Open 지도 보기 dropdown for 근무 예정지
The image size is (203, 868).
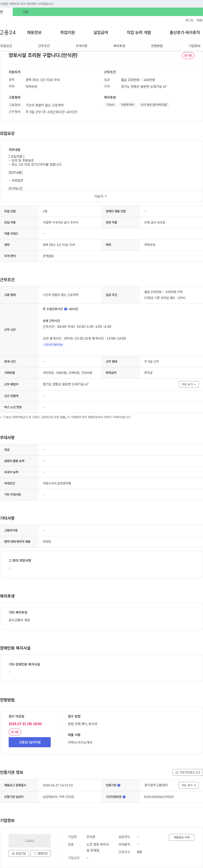(x=189, y=384)
